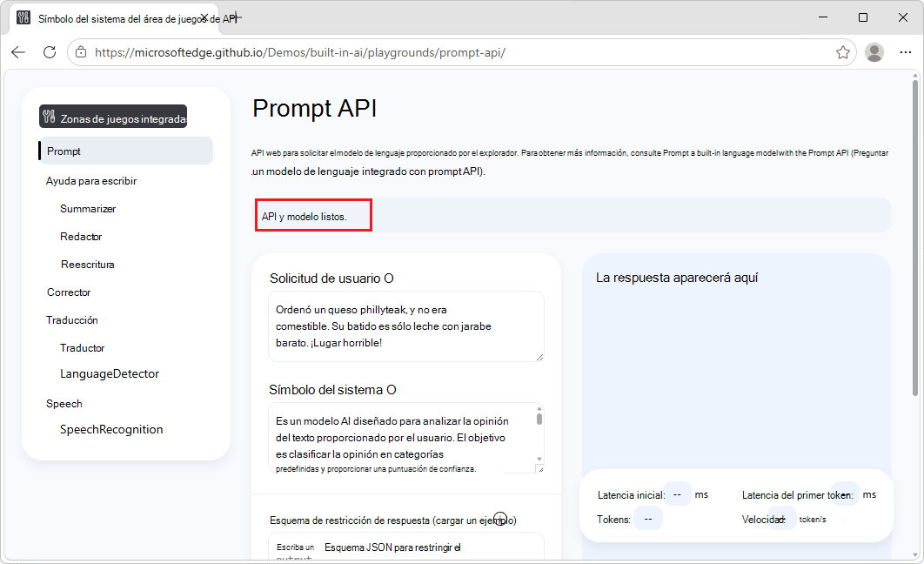Screen dimensions: 924x564
Task: Open LanguageDetector playground
Action: click(x=110, y=373)
